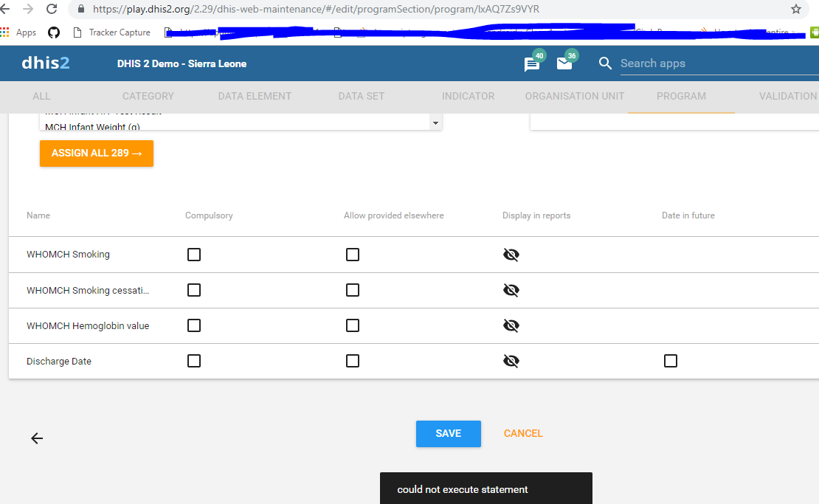Open the GitHub bookmark icon
The width and height of the screenshot is (819, 504).
pyautogui.click(x=53, y=32)
